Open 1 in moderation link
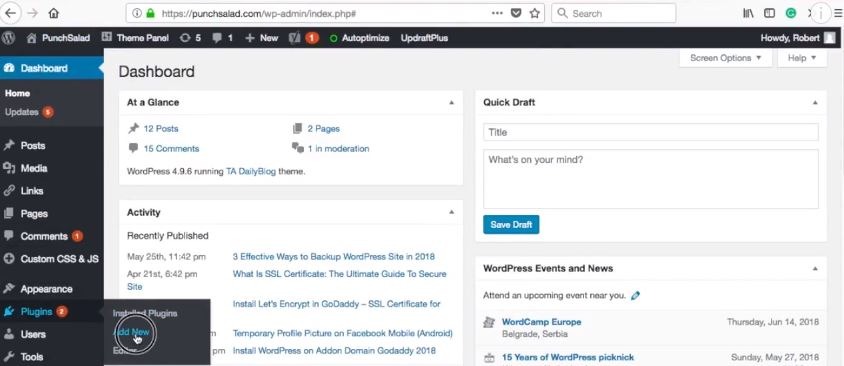 click(x=338, y=149)
